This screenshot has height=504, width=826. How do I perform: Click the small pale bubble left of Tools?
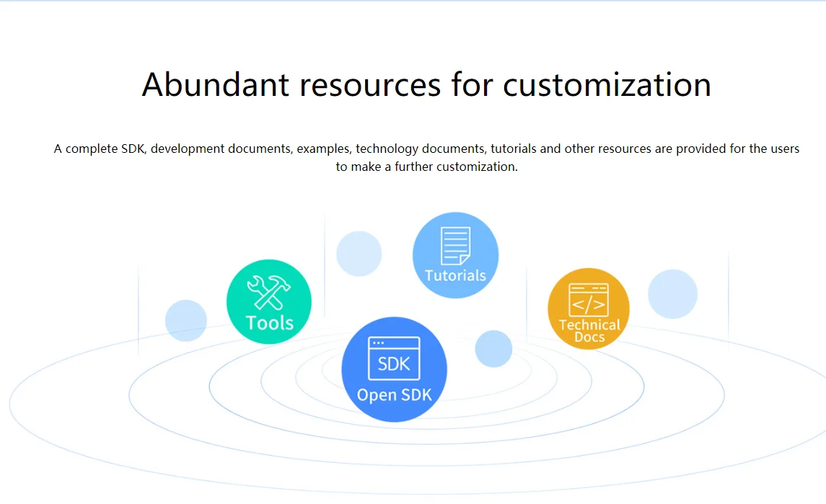(186, 320)
